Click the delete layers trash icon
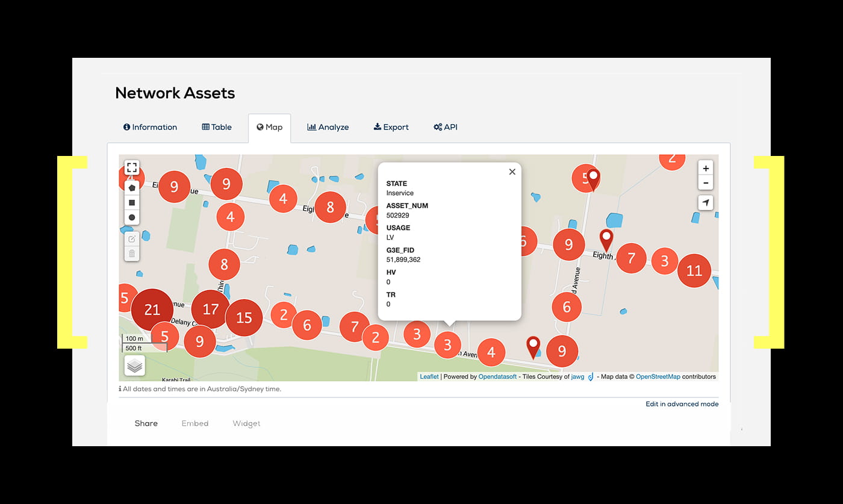This screenshot has height=504, width=843. pos(132,254)
